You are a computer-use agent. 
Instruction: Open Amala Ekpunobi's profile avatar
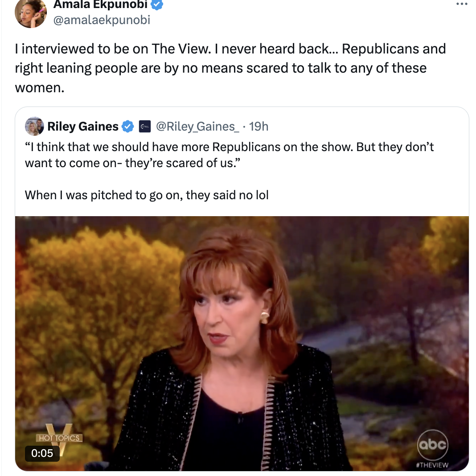tap(31, 13)
